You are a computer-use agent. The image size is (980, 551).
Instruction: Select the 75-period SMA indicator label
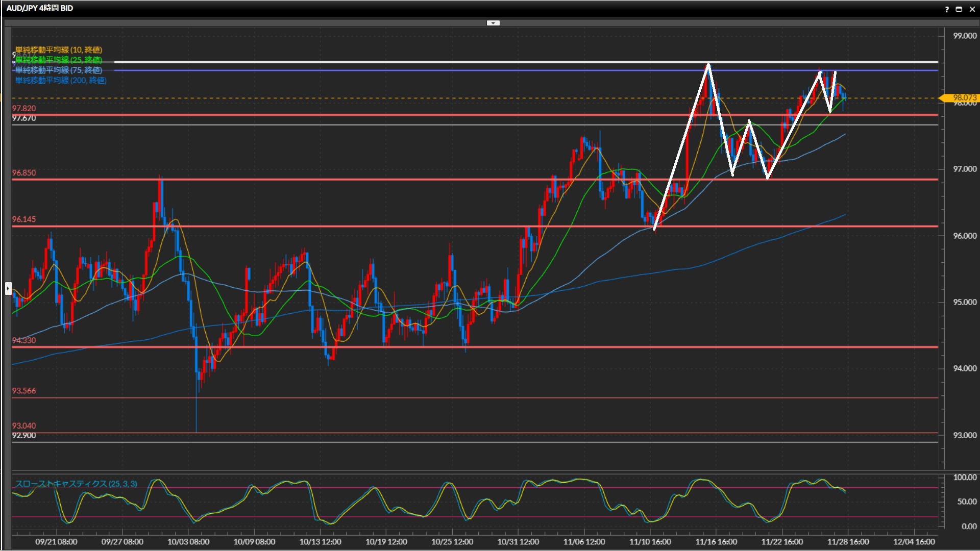coord(59,70)
